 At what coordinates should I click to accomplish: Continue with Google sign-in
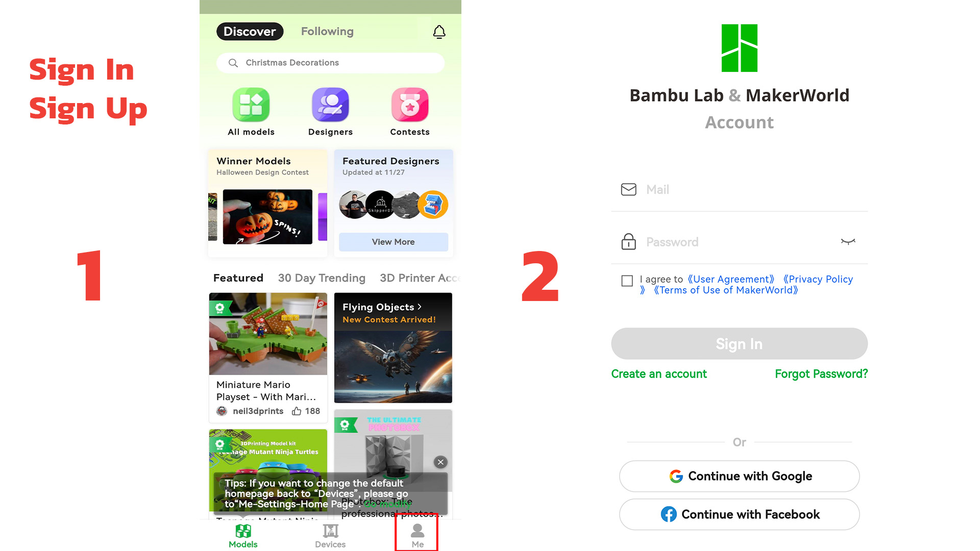(x=740, y=476)
